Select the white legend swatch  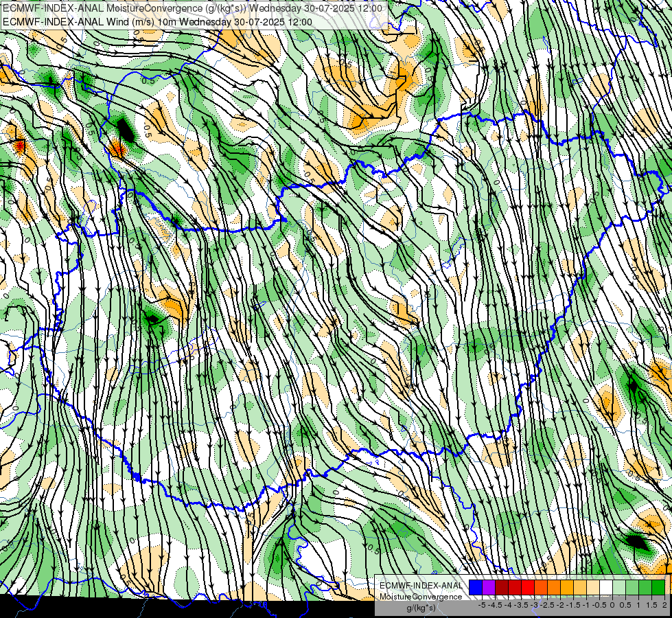(x=606, y=588)
